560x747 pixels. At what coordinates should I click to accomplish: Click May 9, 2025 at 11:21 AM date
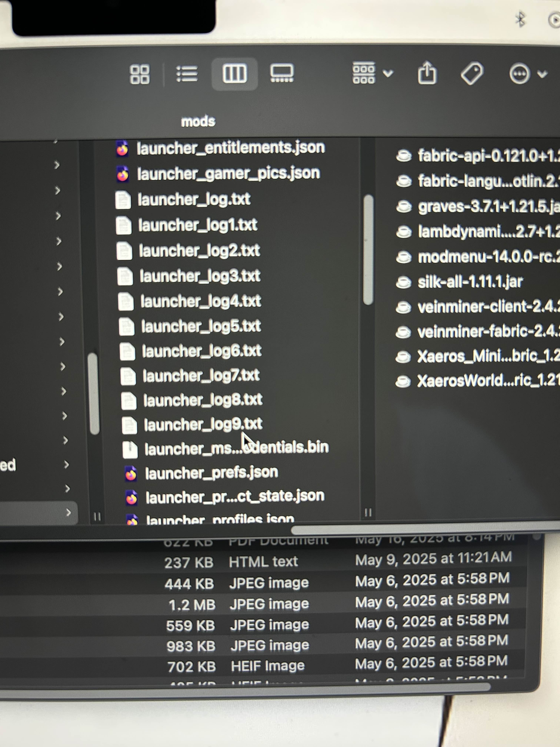[x=433, y=559]
